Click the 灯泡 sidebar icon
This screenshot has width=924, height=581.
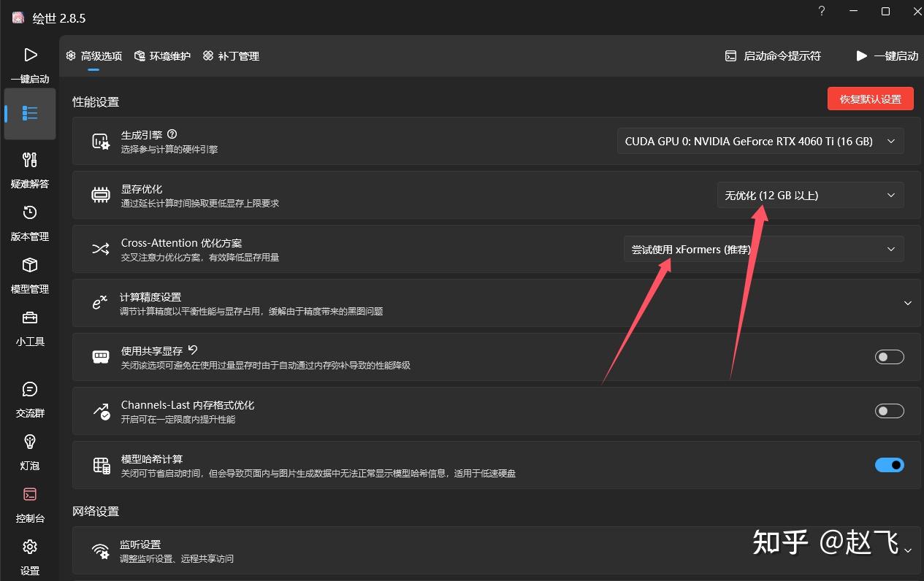(29, 451)
